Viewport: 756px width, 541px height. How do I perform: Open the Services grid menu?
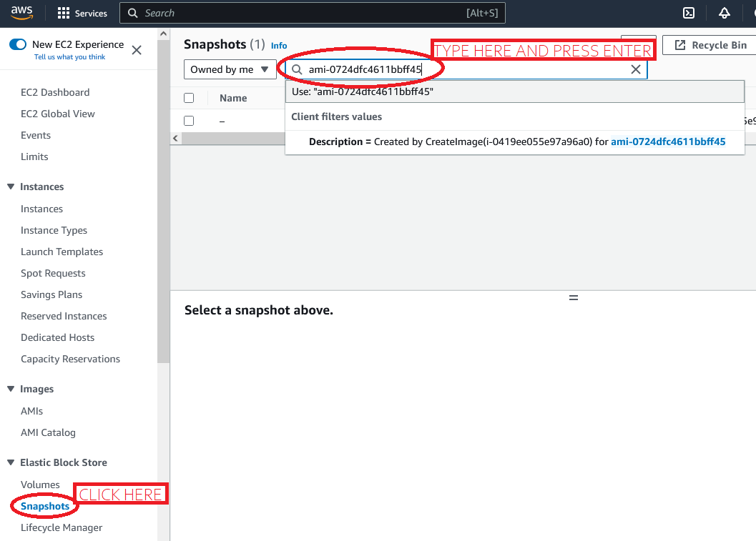click(x=82, y=14)
